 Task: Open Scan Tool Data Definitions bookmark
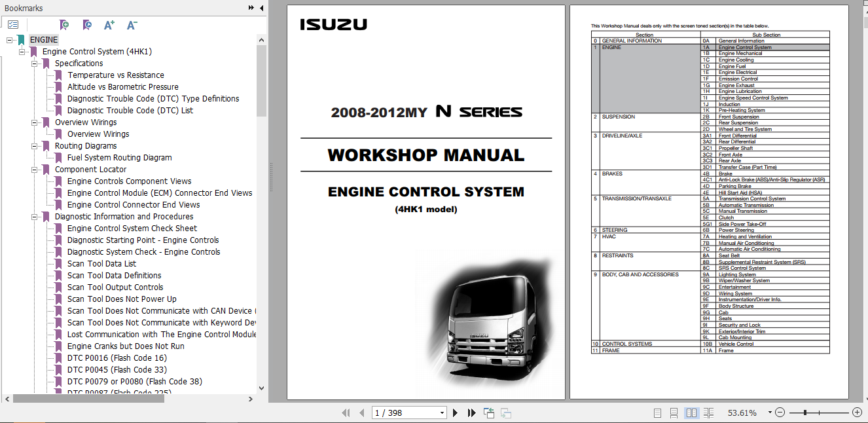pos(115,276)
